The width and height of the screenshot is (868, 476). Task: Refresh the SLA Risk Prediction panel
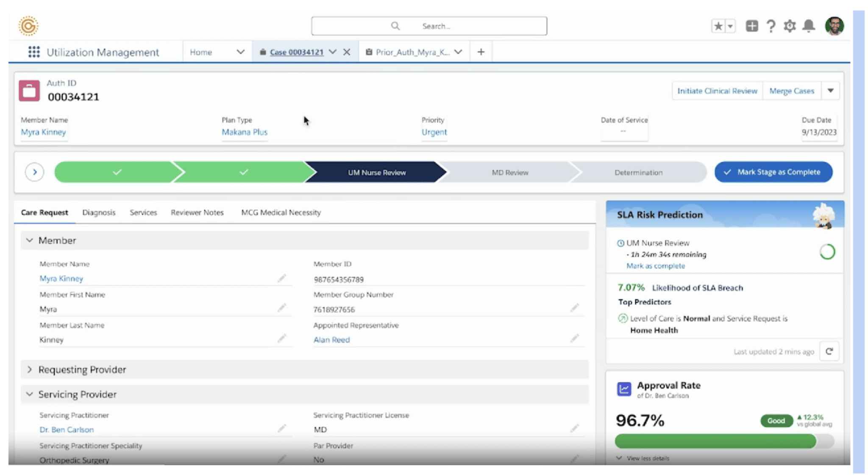(829, 351)
